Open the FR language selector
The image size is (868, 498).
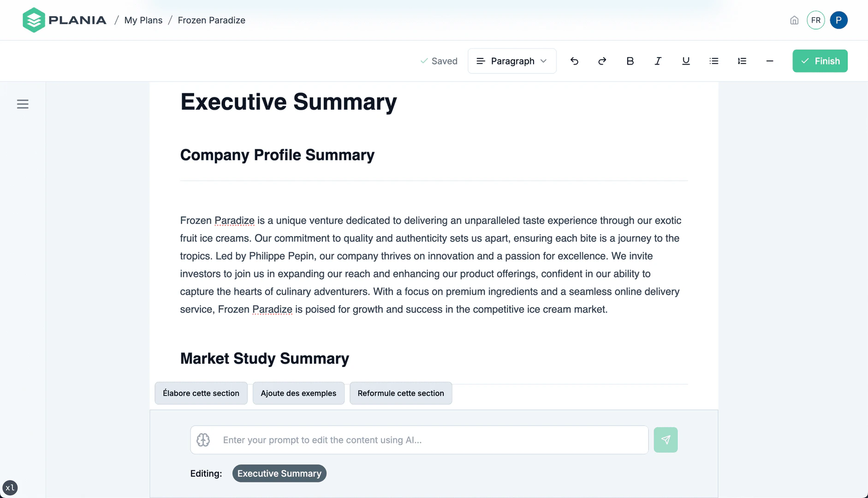815,20
